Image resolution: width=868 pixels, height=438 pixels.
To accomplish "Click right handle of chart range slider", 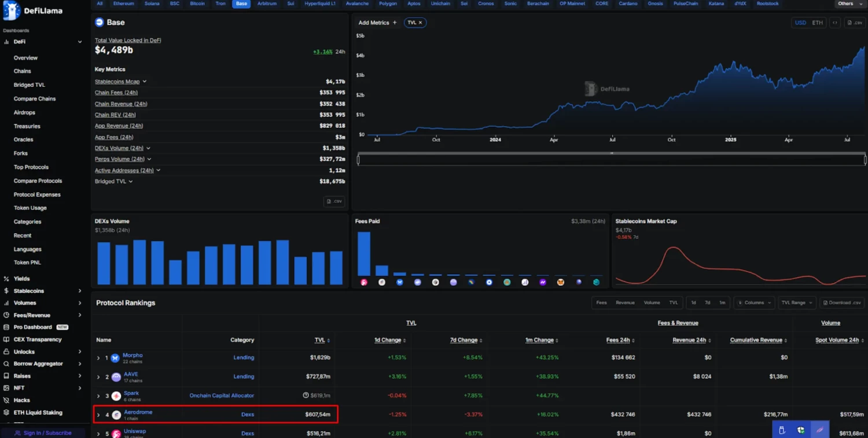I will coord(865,160).
